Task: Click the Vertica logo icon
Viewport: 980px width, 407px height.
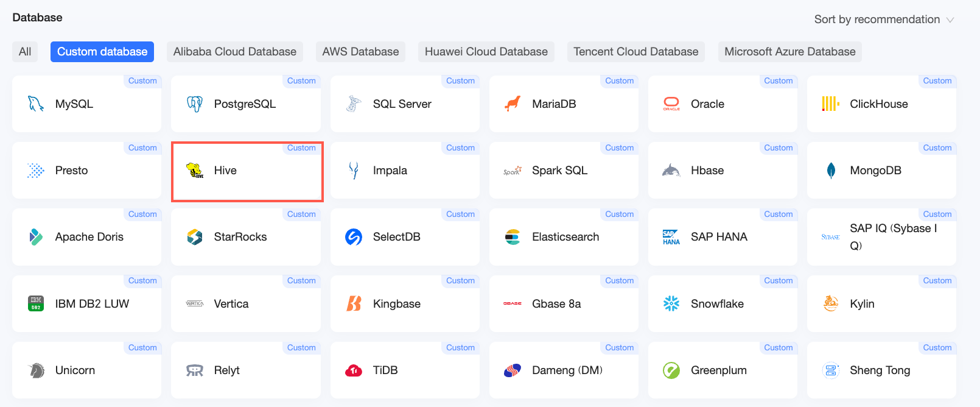Action: [195, 303]
